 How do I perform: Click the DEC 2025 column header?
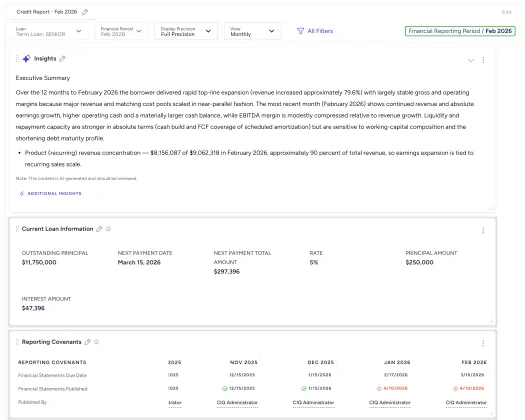(320, 362)
